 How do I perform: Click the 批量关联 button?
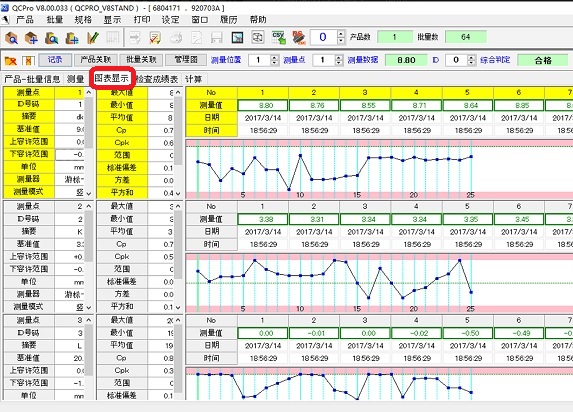click(141, 60)
